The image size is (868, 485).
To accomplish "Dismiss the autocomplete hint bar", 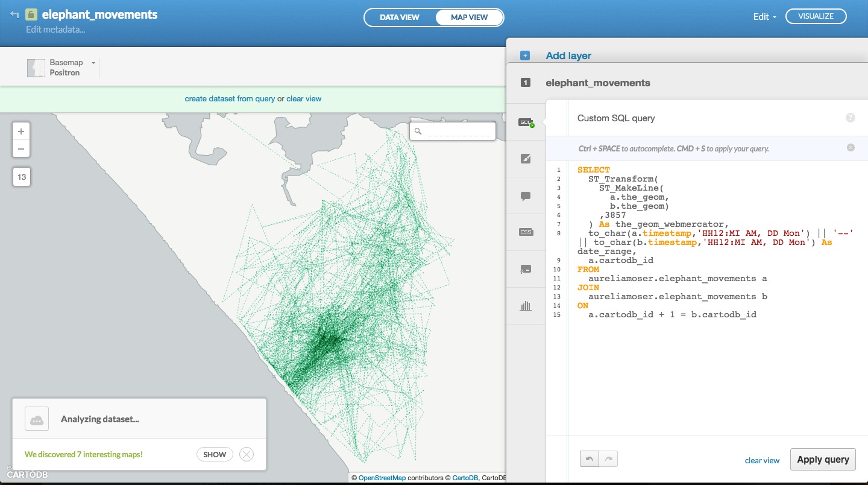I will [x=851, y=147].
